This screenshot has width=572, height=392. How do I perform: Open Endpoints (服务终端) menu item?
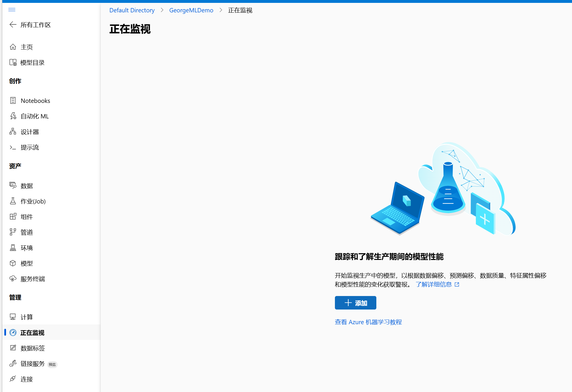point(33,279)
